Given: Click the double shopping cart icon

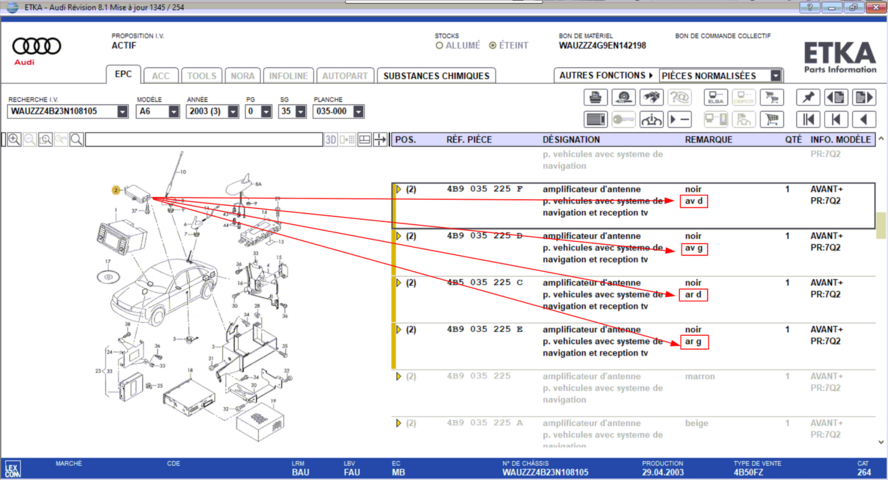Looking at the screenshot, I should click(x=771, y=97).
